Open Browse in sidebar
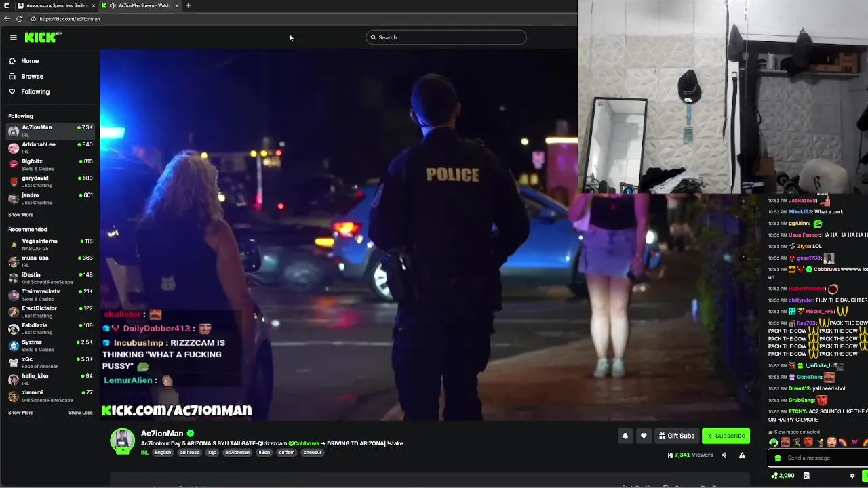Screen dimensions: 868x488 coord(32,77)
